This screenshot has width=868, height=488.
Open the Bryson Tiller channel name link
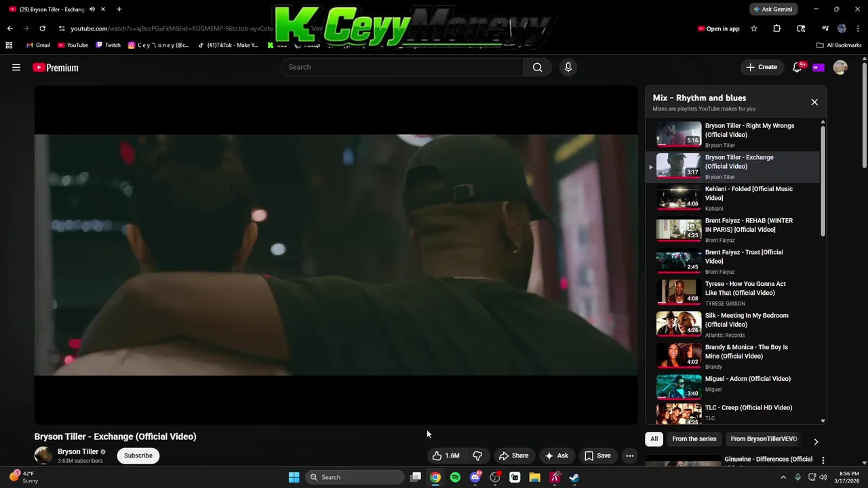pyautogui.click(x=78, y=451)
